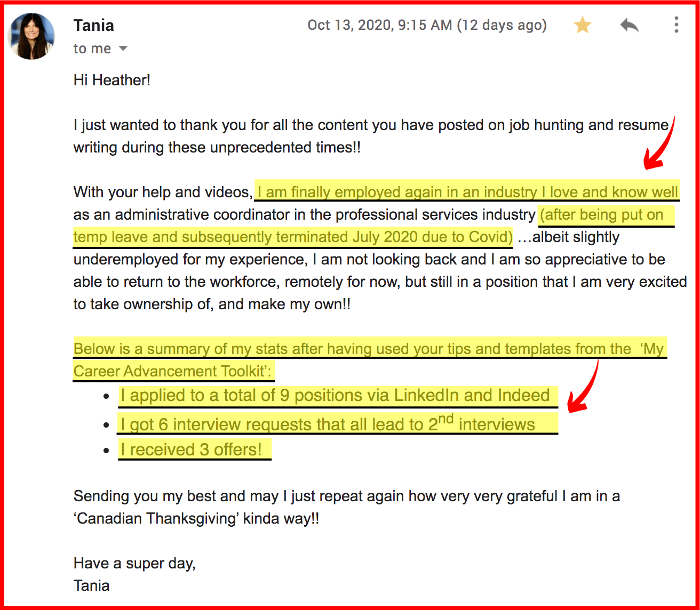700x610 pixels.
Task: Click the Oct 13, 2020 timestamp
Action: (x=427, y=25)
